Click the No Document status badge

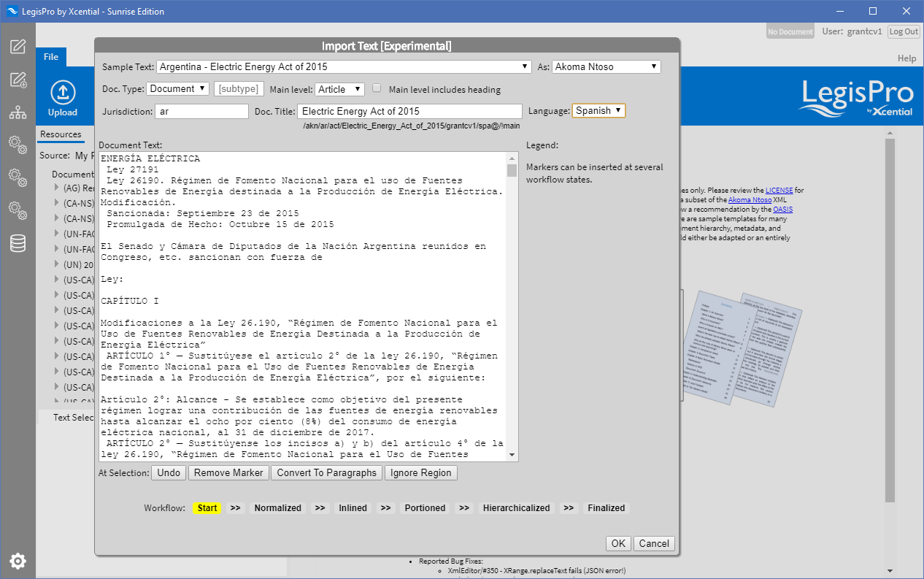[790, 31]
